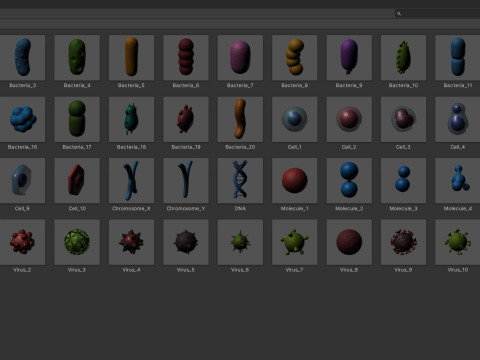Click the Cell_3 thumbnail
The height and width of the screenshot is (360, 480).
pyautogui.click(x=403, y=119)
